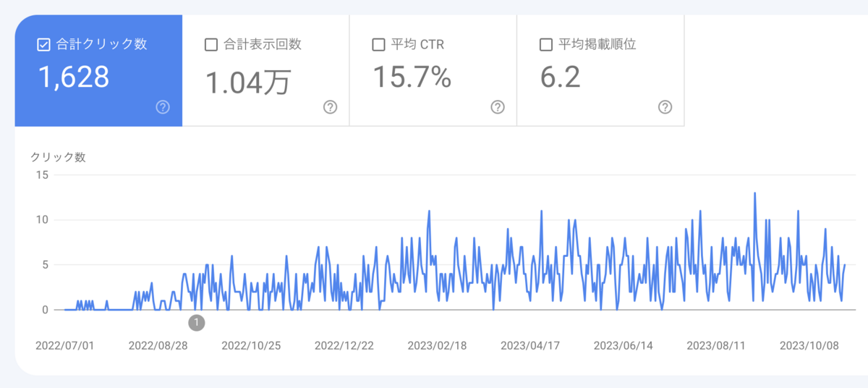Open help icon on 合計クリック数 card
Viewport: 868px width, 388px height.
click(163, 107)
